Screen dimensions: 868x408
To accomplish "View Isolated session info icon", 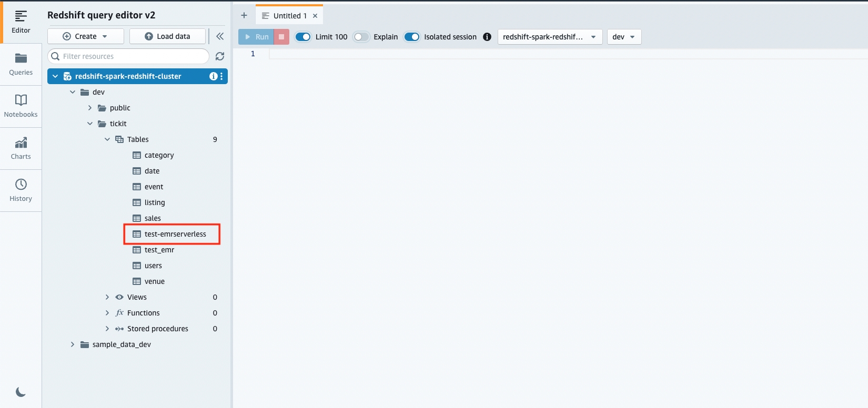I will click(487, 37).
